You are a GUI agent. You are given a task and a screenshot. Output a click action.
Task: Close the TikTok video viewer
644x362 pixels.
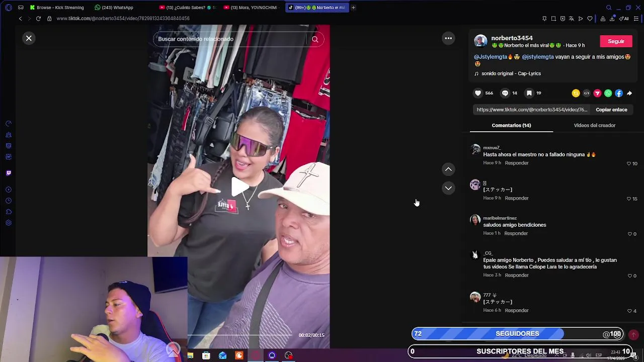pyautogui.click(x=29, y=38)
